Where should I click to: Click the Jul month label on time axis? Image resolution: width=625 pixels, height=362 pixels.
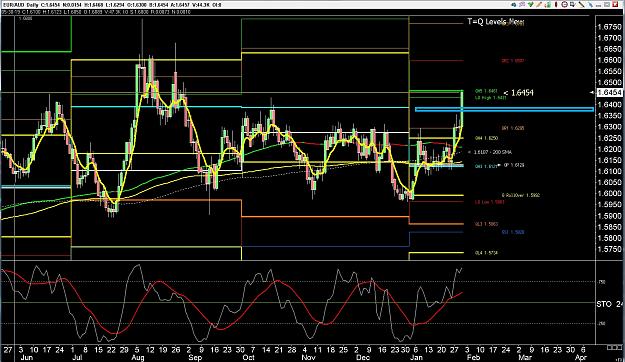point(77,358)
